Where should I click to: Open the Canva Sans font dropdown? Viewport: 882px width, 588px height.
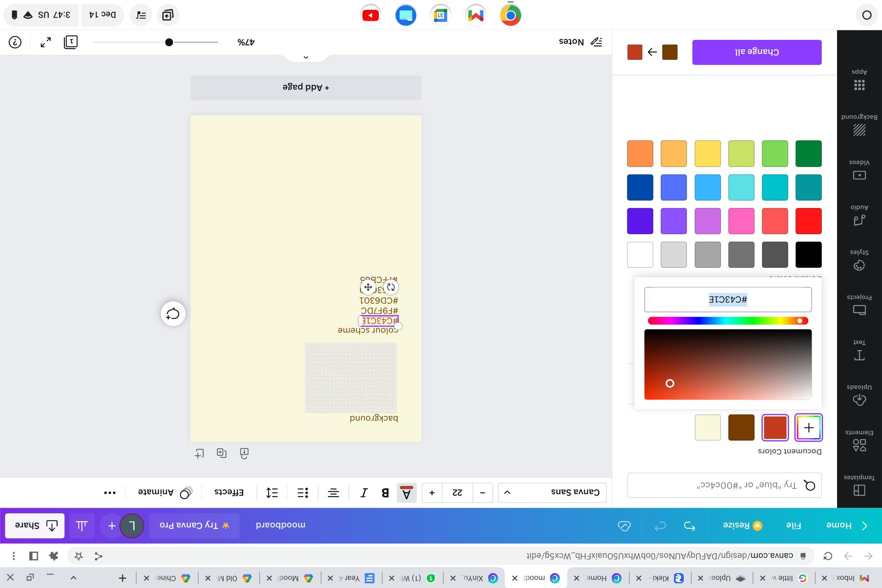point(552,493)
